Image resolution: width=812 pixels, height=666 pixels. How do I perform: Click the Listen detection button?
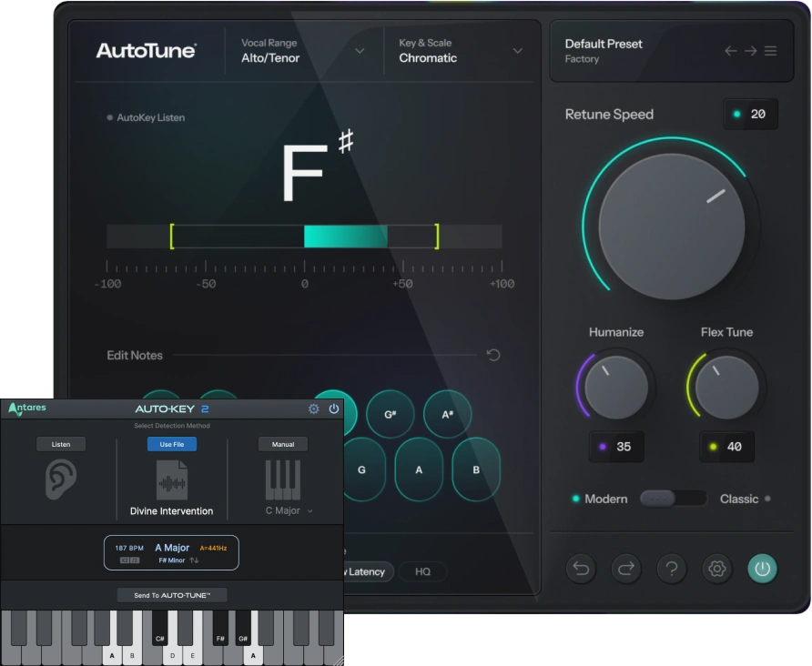61,444
